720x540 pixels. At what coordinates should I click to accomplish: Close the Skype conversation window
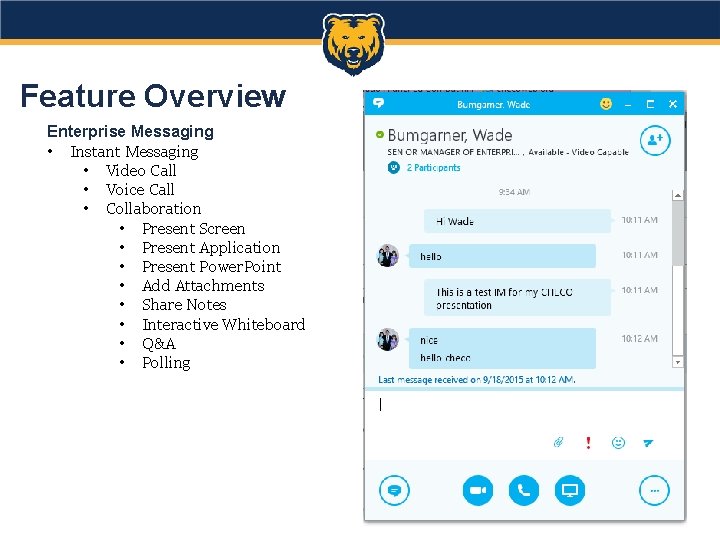(x=673, y=104)
